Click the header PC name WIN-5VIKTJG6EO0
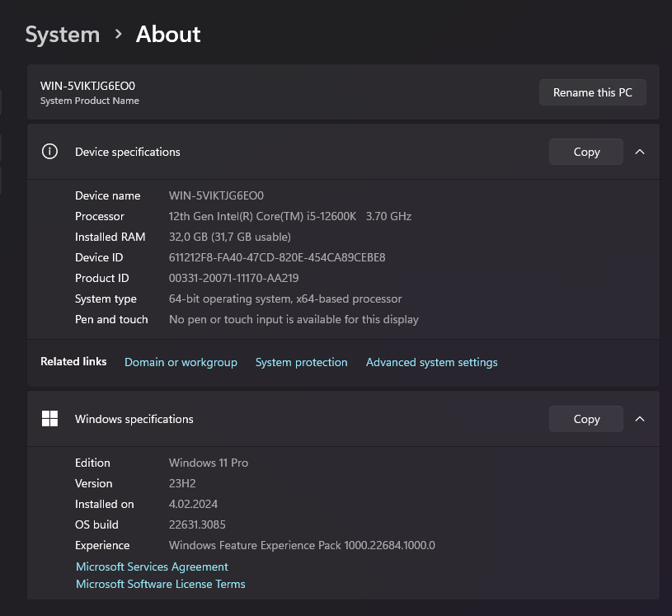The image size is (672, 616). coord(88,86)
